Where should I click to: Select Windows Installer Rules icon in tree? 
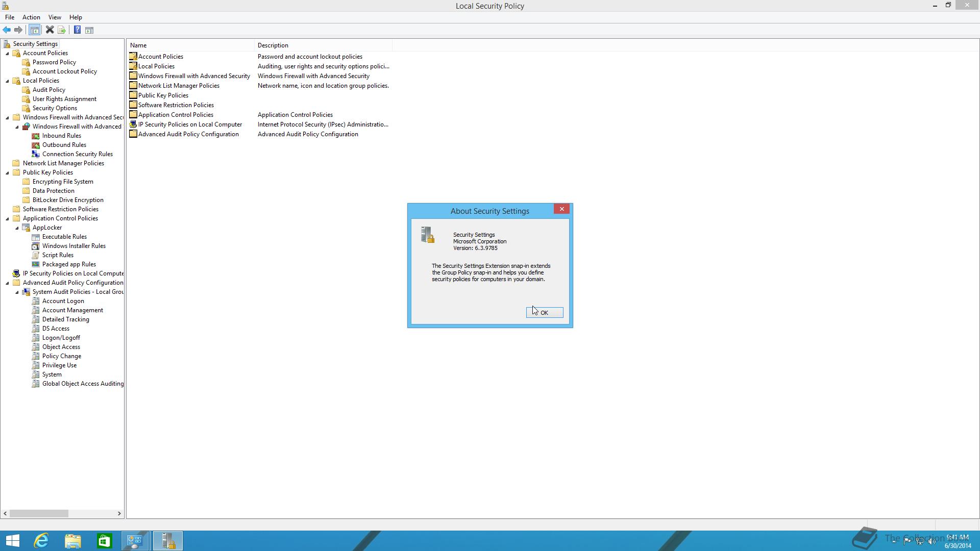(x=36, y=246)
